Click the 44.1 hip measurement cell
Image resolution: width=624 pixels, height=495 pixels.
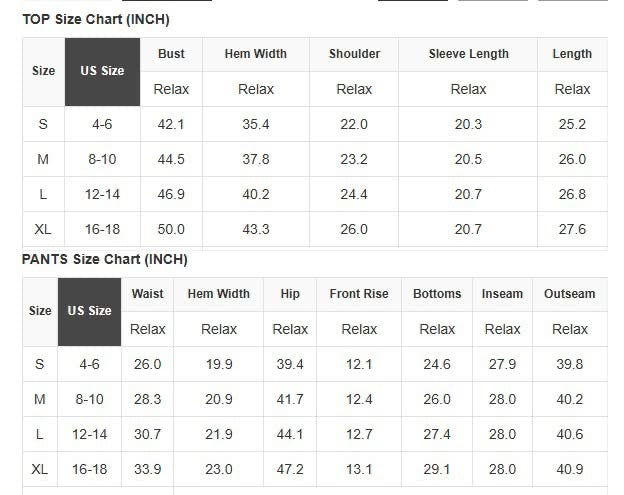[x=290, y=435]
